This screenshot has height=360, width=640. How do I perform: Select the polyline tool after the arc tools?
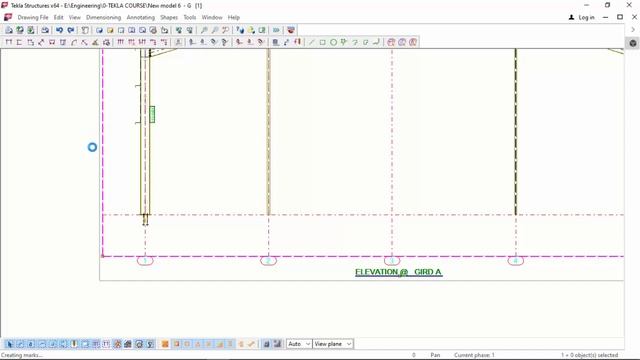coord(376,42)
